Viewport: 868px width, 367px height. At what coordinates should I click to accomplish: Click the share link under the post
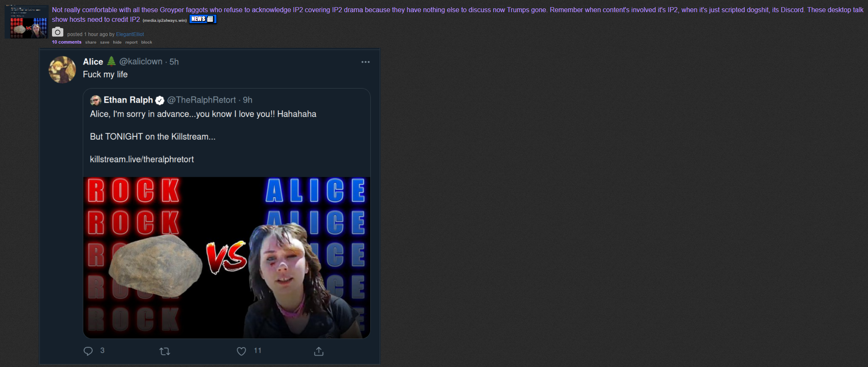pyautogui.click(x=91, y=42)
